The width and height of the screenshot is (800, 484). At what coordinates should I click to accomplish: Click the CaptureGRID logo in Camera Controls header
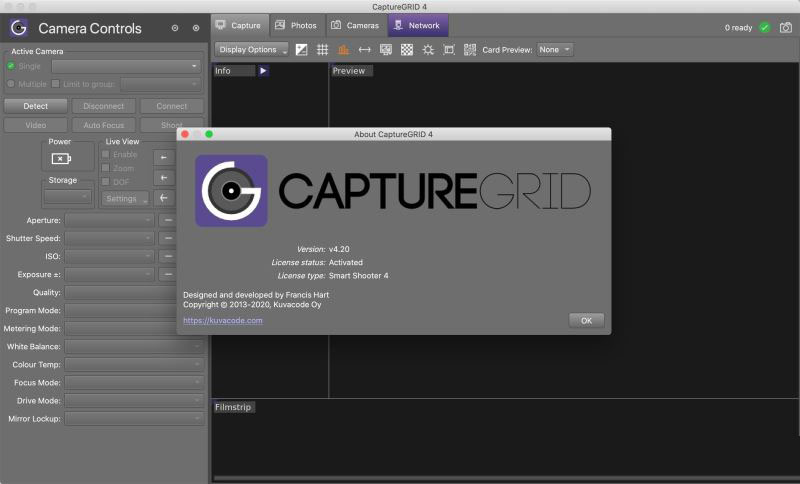tap(19, 28)
